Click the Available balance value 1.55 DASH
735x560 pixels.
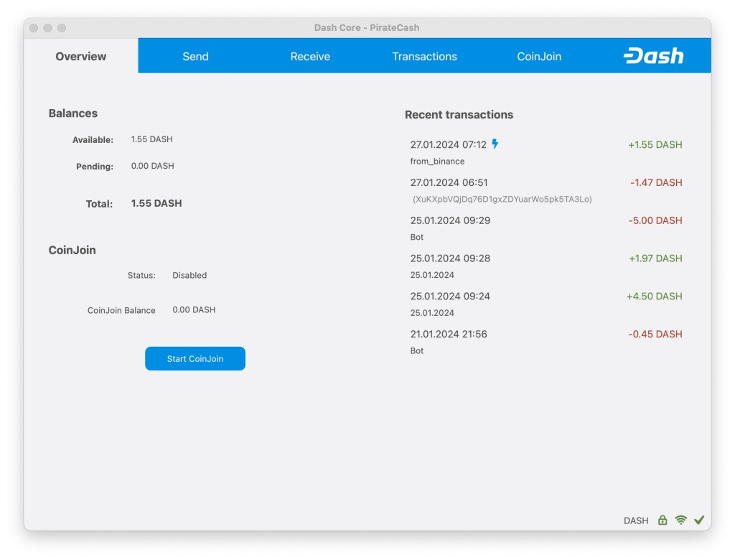pos(152,139)
